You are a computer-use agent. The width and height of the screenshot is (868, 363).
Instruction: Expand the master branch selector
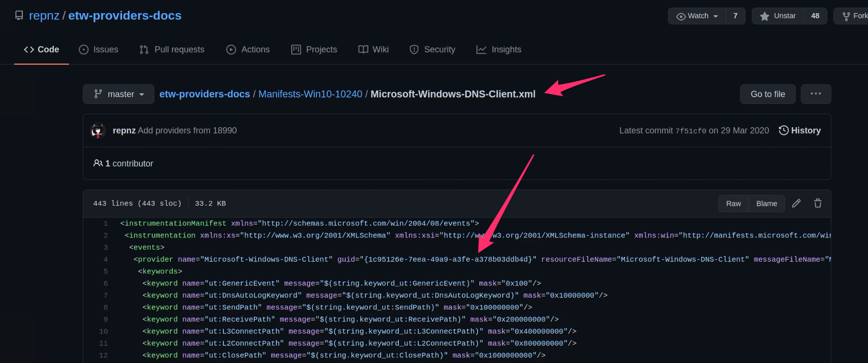(x=118, y=94)
